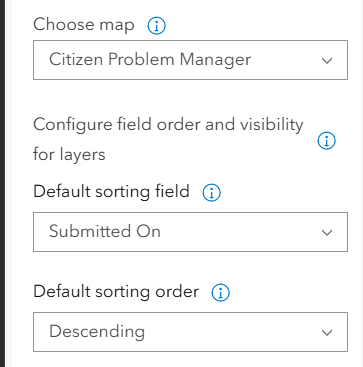Click the Descending selected value
Image resolution: width=363 pixels, height=367 pixels.
97,332
